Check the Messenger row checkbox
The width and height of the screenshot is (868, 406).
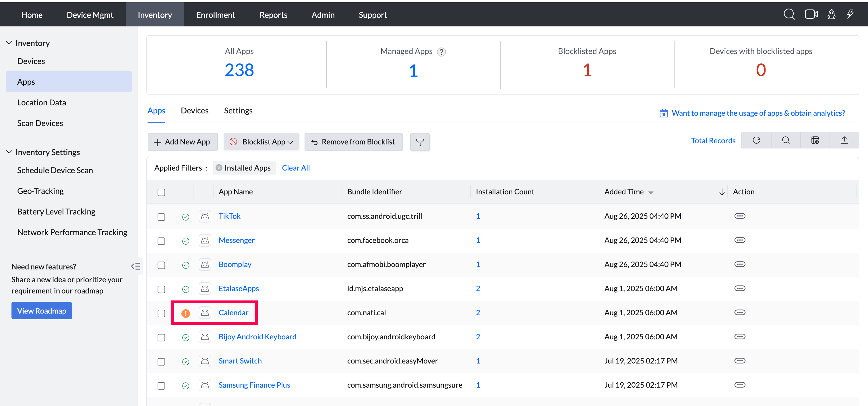point(161,241)
